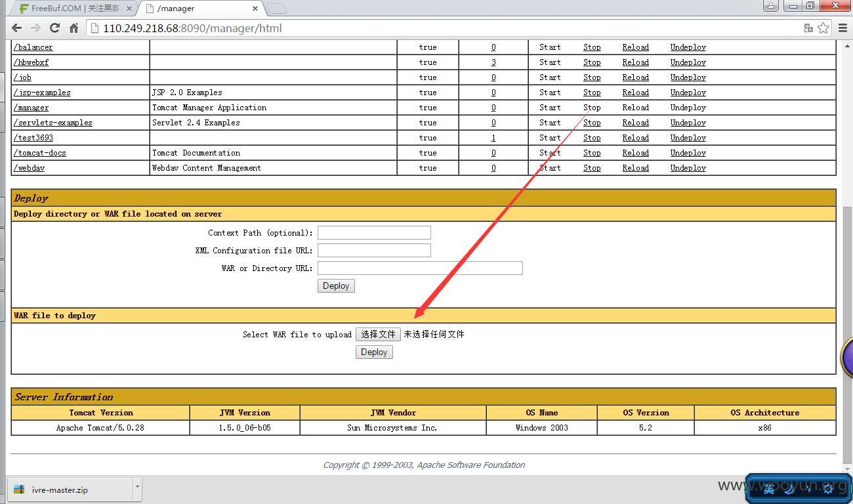Click the IME settings gear icon
The height and width of the screenshot is (504, 853).
click(829, 488)
